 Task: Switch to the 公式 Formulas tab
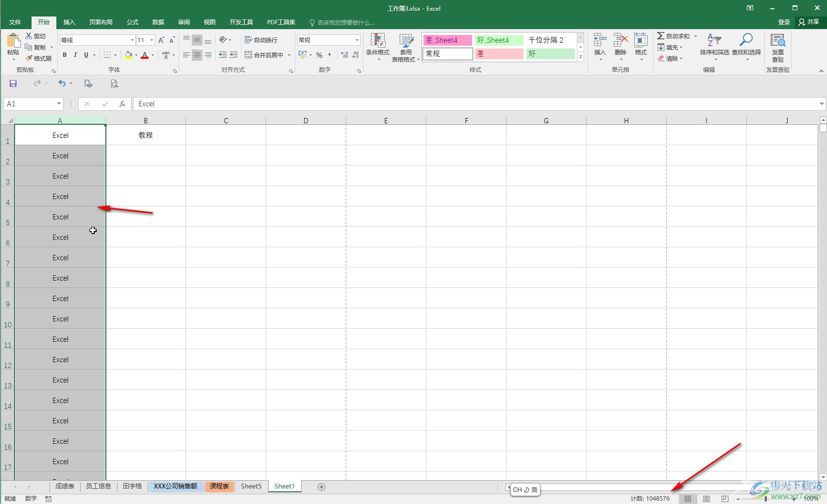coord(133,22)
